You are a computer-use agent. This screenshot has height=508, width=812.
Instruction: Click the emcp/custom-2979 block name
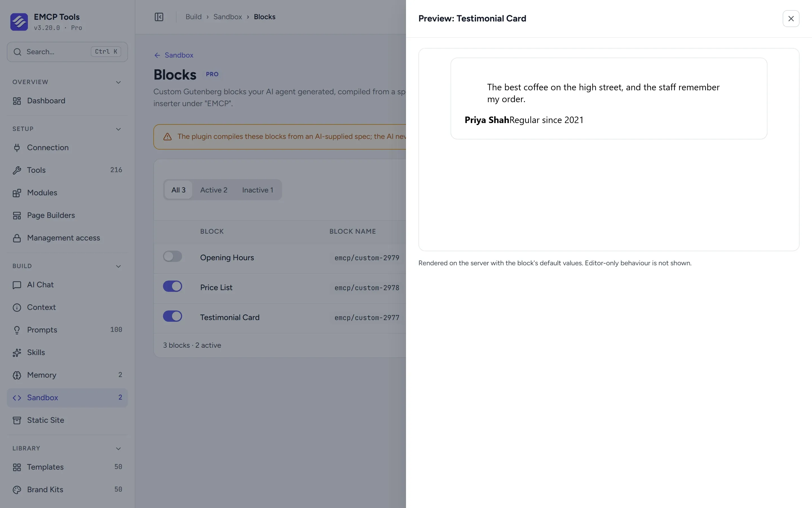pyautogui.click(x=367, y=258)
